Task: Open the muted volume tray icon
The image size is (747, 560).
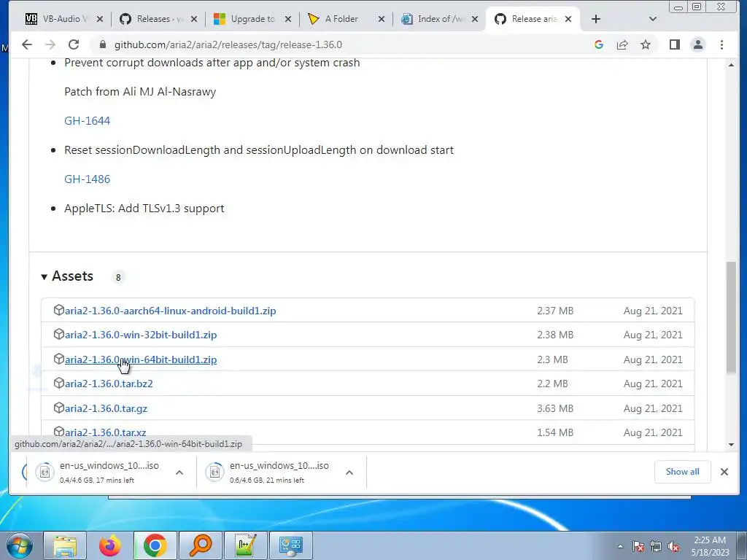Action: [x=673, y=546]
